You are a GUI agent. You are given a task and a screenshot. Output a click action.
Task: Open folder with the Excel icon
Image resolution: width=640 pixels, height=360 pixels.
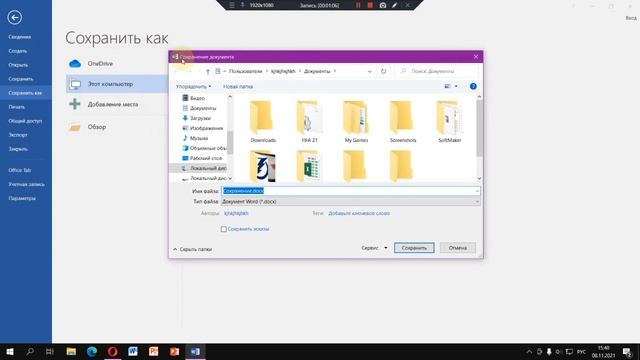tap(309, 166)
